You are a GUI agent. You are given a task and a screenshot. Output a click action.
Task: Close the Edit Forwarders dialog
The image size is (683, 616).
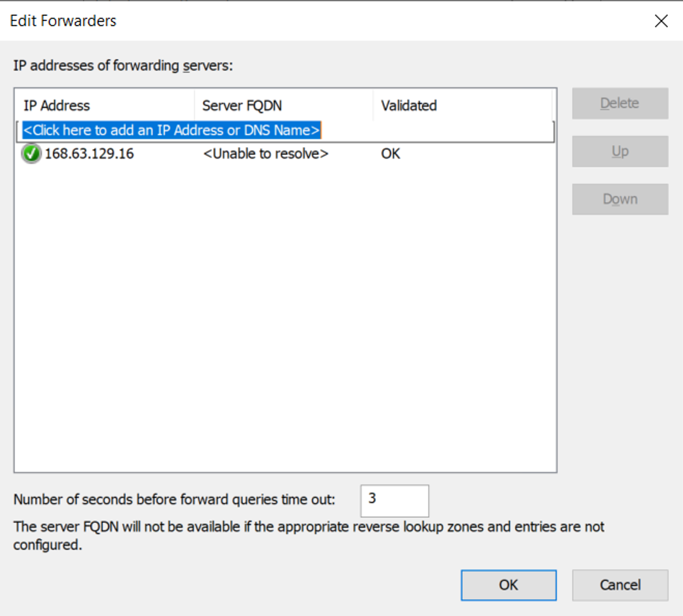[x=661, y=21]
